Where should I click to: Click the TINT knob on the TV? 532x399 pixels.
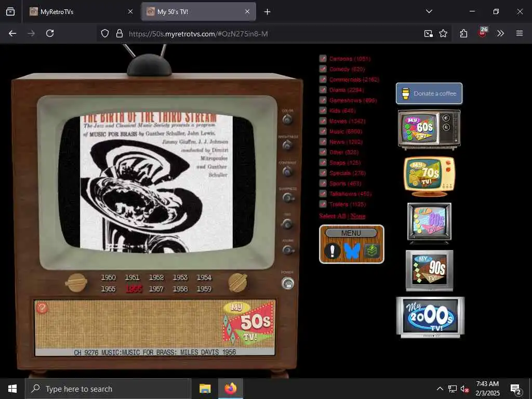[x=287, y=224]
